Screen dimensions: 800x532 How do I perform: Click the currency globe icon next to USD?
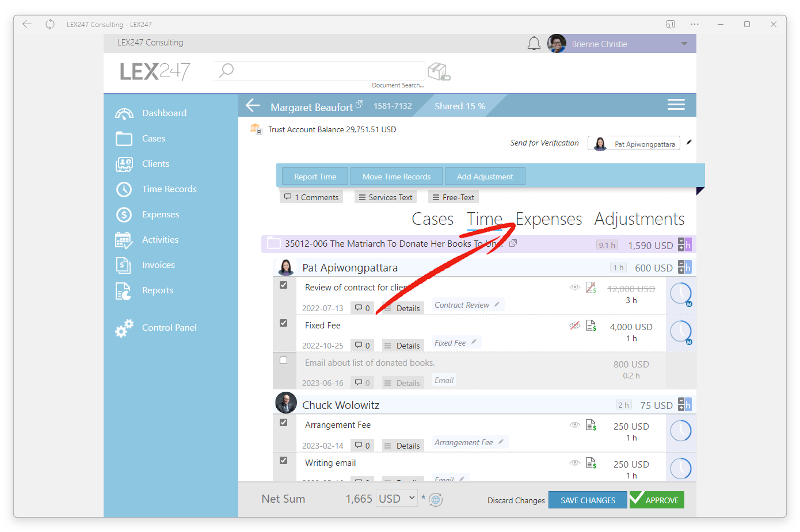[436, 500]
